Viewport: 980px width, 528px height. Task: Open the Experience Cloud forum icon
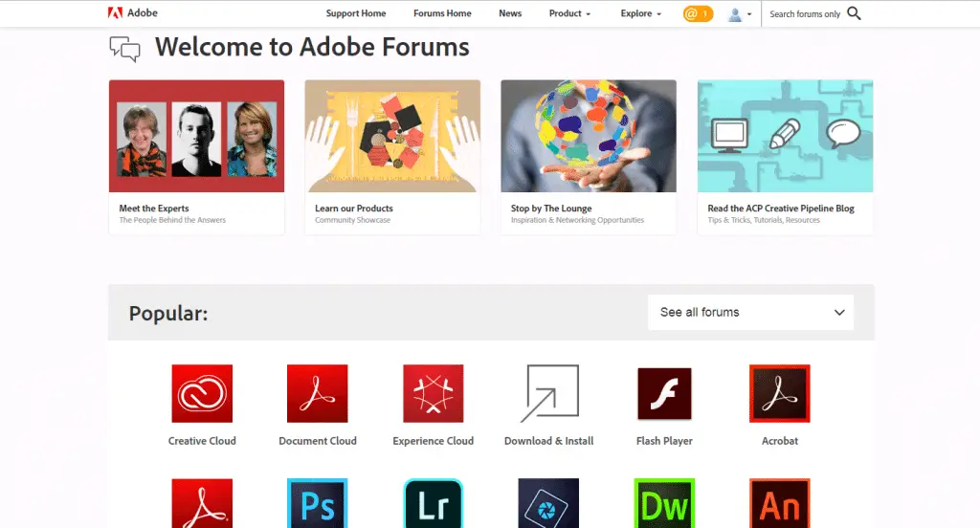tap(434, 394)
